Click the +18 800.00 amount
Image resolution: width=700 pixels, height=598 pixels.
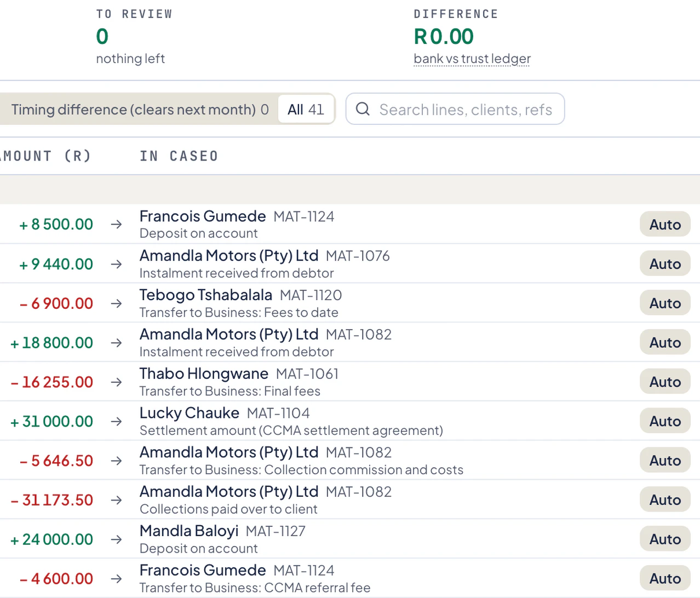click(51, 343)
